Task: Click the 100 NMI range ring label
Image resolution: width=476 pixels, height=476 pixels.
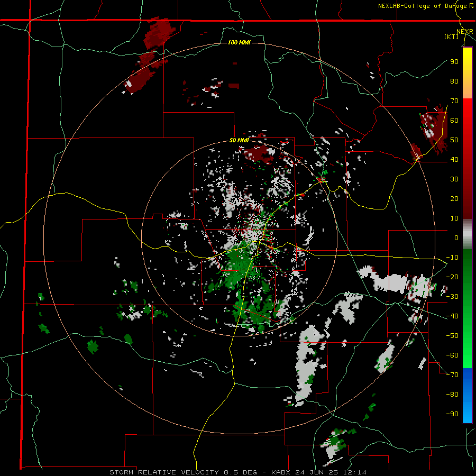Action: pyautogui.click(x=239, y=42)
